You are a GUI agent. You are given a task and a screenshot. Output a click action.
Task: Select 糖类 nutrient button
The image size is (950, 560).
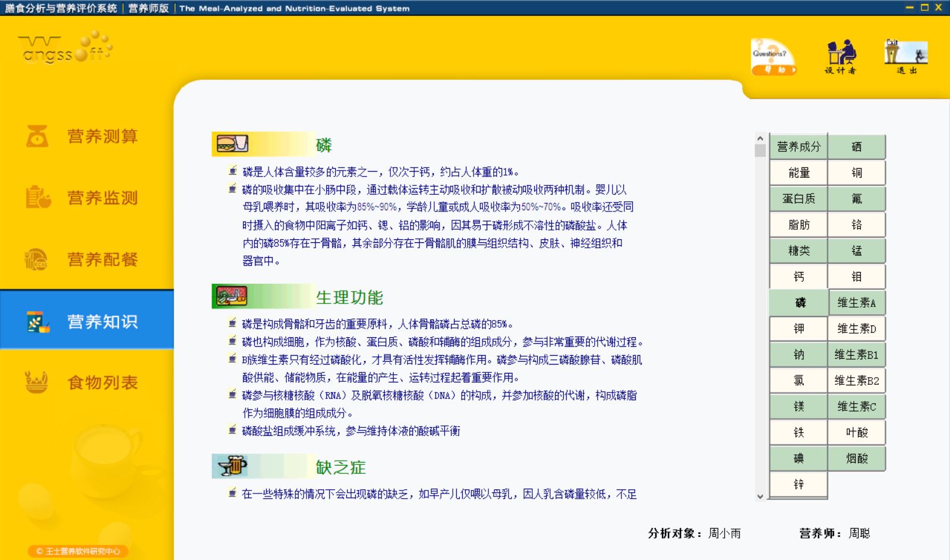pyautogui.click(x=798, y=251)
